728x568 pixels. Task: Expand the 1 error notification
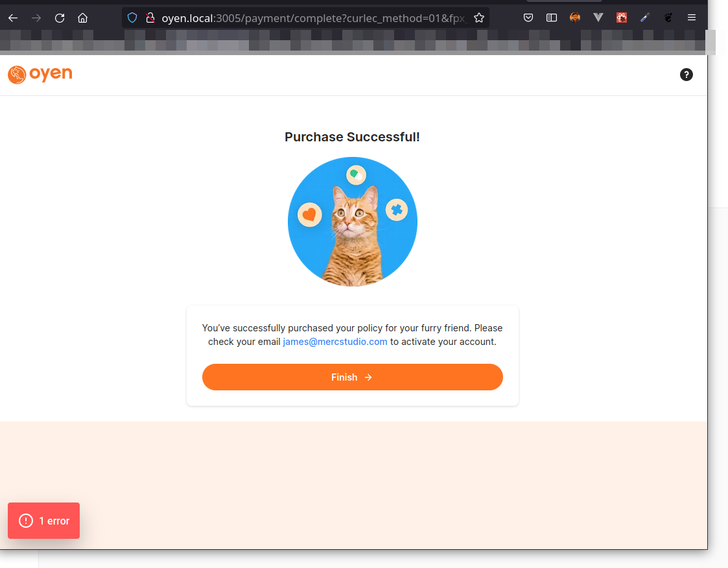pos(43,521)
